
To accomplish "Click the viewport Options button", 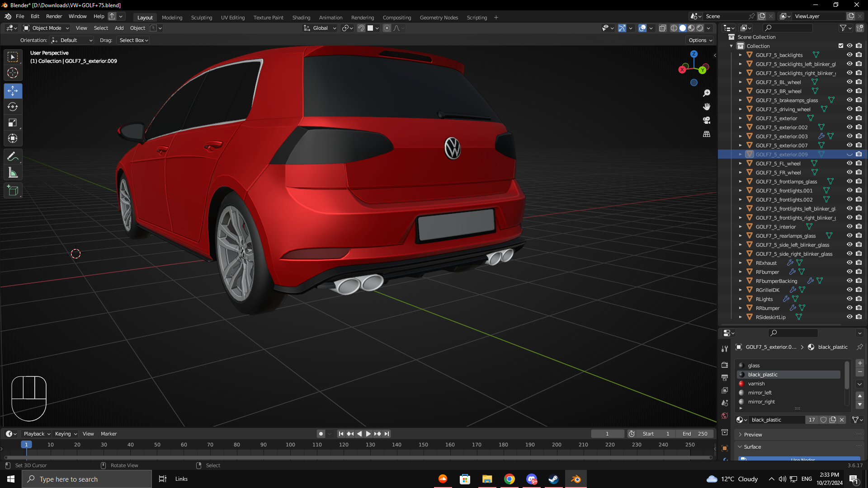I will coord(700,40).
